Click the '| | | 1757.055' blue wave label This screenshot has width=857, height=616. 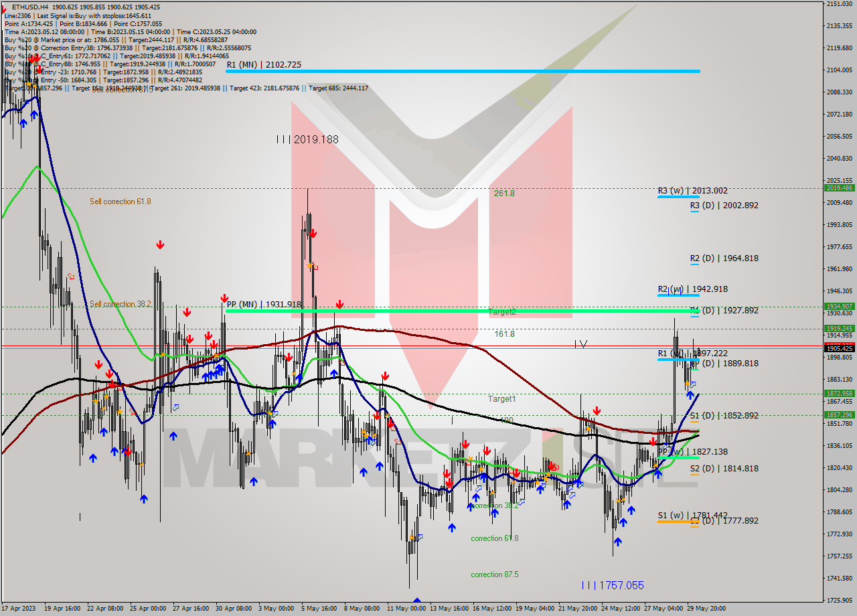(x=613, y=585)
